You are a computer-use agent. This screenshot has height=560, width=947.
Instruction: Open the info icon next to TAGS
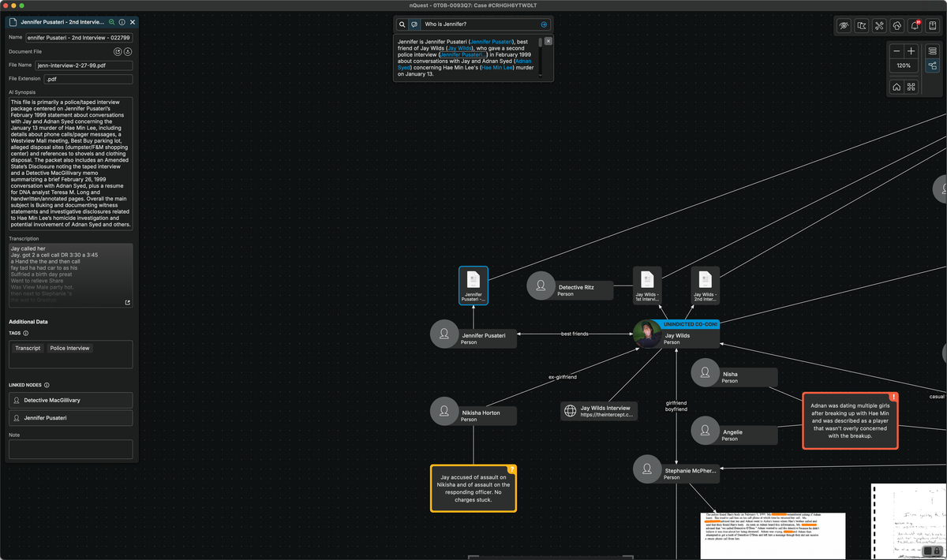click(x=26, y=334)
